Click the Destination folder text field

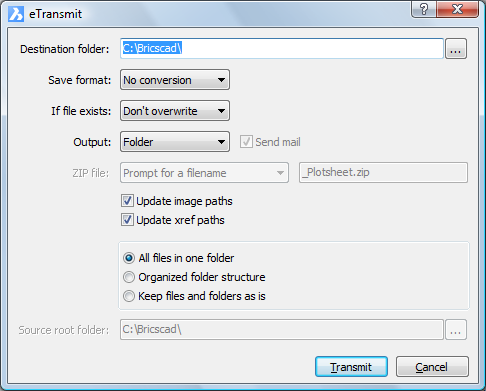[x=282, y=49]
